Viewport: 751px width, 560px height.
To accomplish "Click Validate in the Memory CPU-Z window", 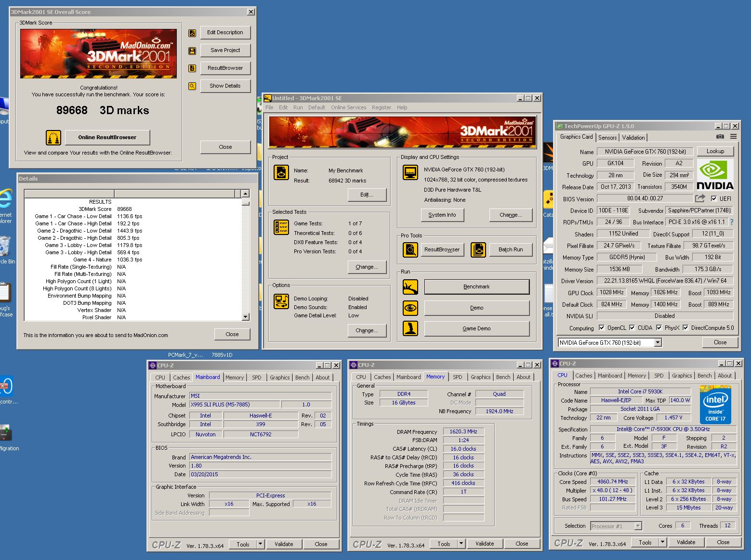I will click(485, 544).
